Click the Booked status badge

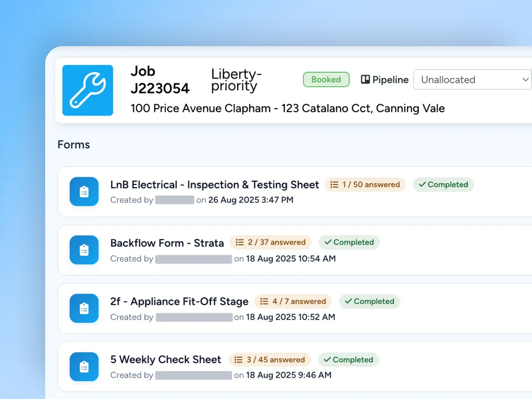[326, 80]
